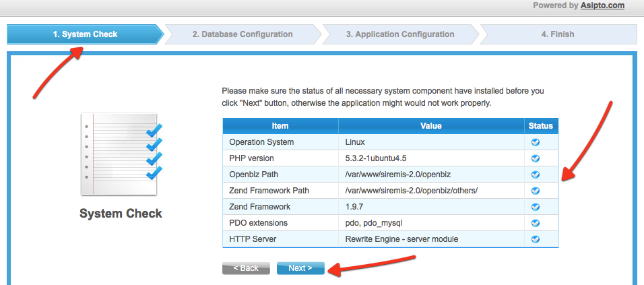Click the Zend Framework Path status icon
644x285 pixels.
click(x=536, y=191)
